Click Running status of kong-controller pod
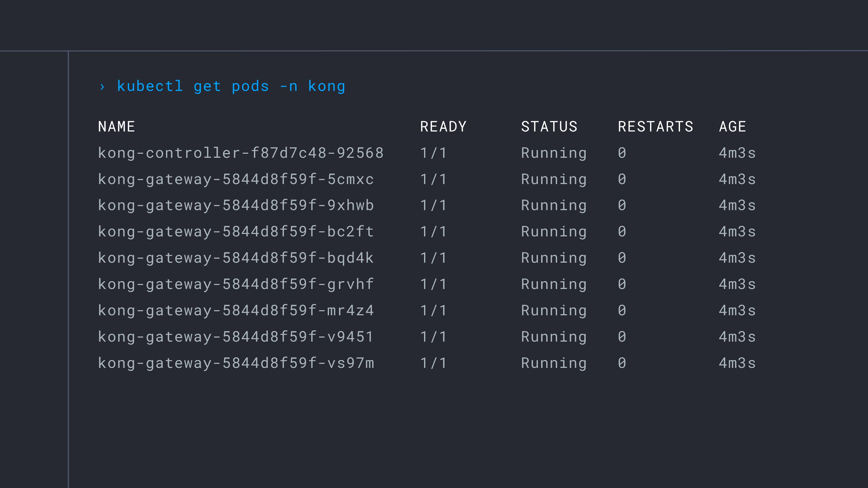The image size is (868, 488). tap(554, 153)
